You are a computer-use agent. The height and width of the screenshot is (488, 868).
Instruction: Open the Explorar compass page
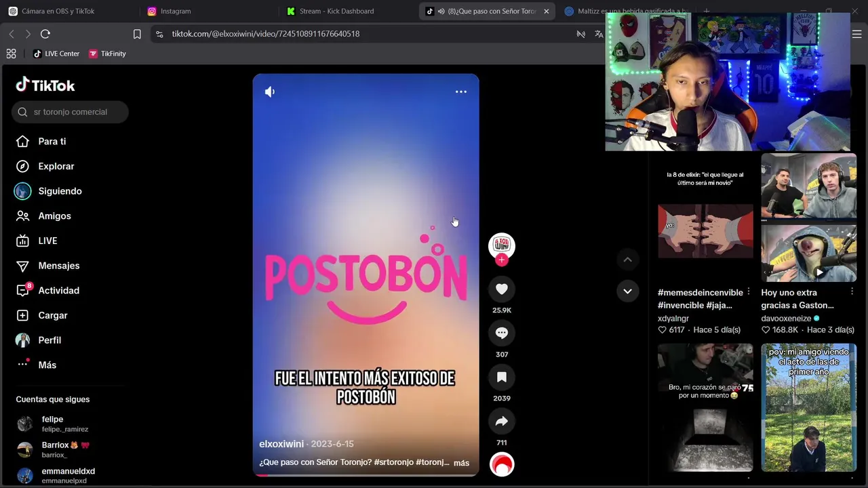pos(45,166)
